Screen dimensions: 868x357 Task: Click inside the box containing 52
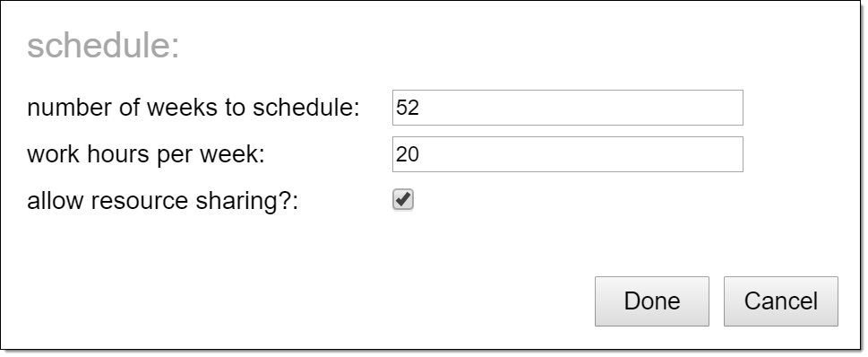coord(567,108)
